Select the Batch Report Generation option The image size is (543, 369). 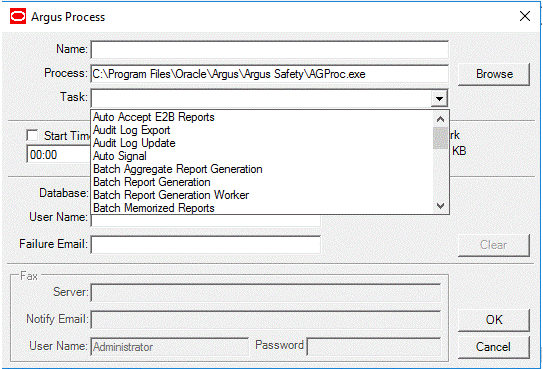pos(262,182)
